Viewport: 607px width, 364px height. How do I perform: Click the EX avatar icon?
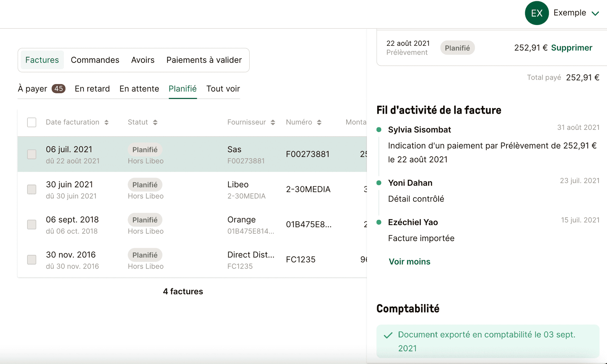tap(536, 13)
